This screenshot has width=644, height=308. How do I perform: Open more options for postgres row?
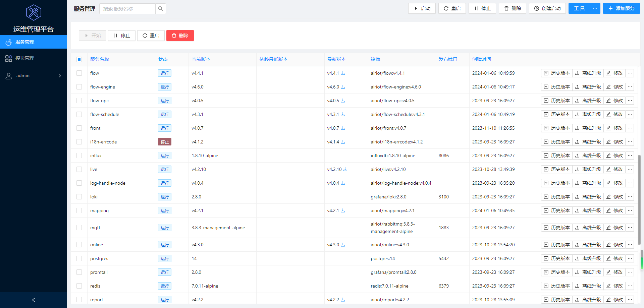coord(630,258)
